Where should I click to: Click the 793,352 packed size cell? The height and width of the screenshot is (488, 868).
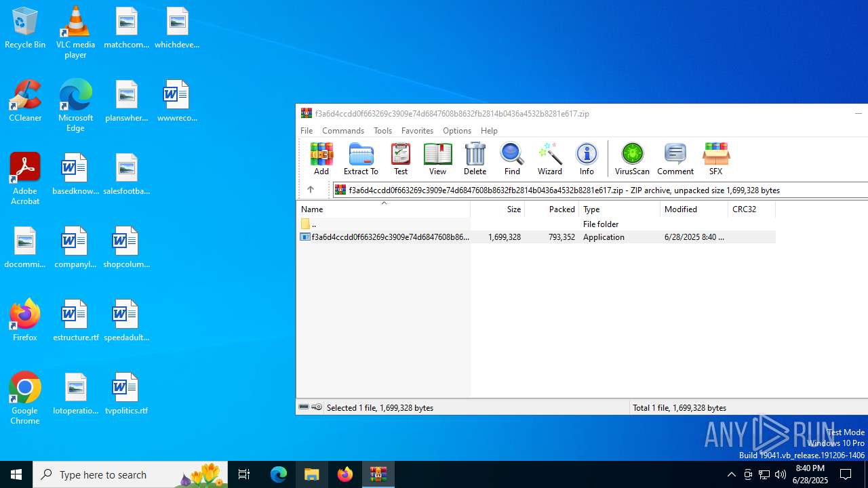coord(561,237)
